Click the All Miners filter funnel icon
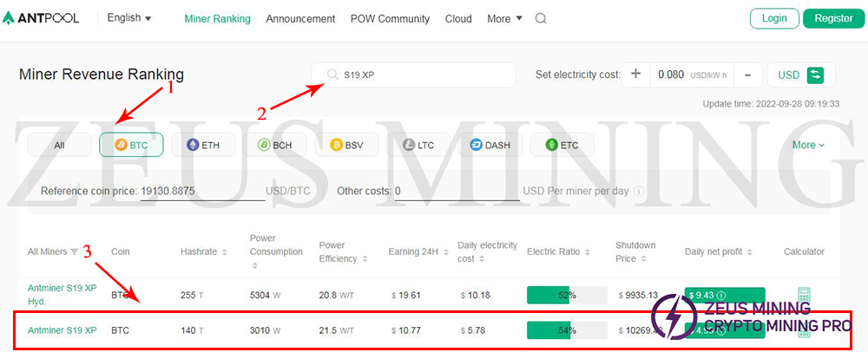Image resolution: width=868 pixels, height=352 pixels. coord(74,252)
